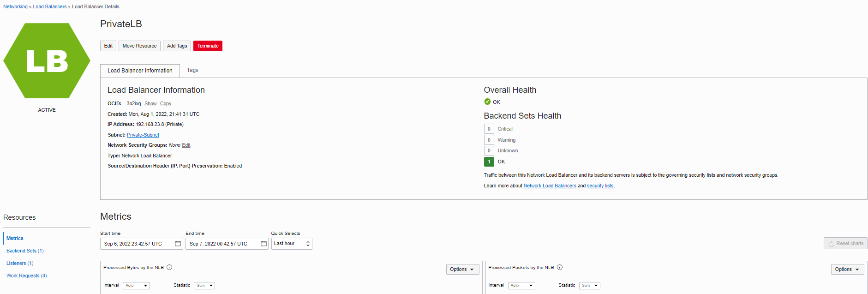Open Statistic dropdown in Processed Bytes chart
The height and width of the screenshot is (294, 868).
click(204, 286)
